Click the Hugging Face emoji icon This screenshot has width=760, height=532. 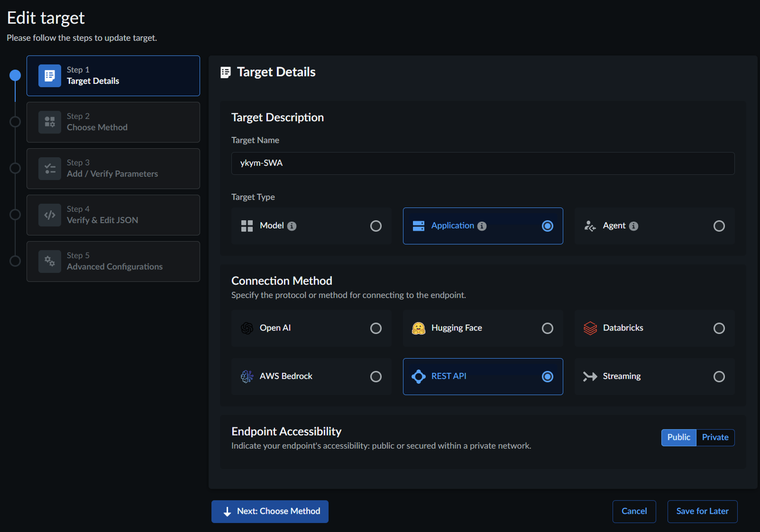pos(418,328)
